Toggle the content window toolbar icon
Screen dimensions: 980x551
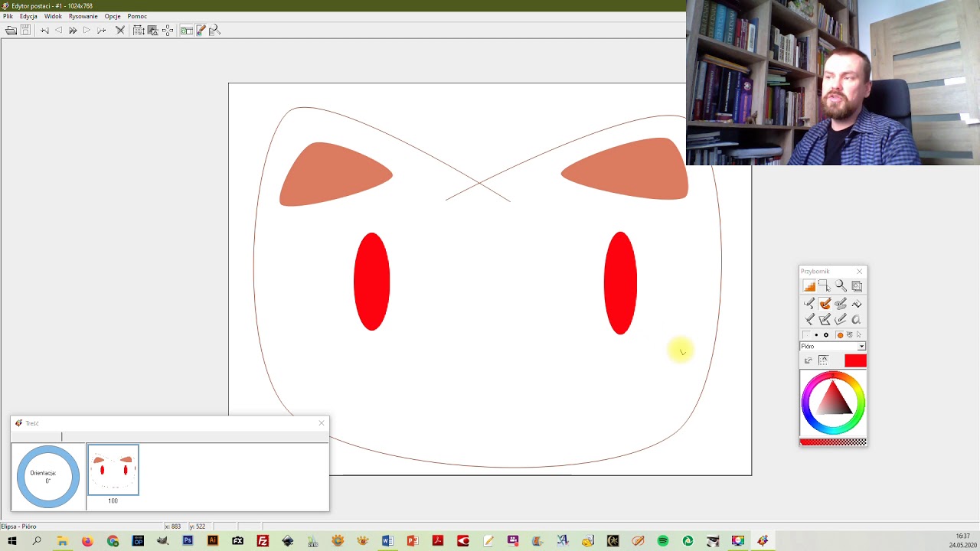(186, 31)
